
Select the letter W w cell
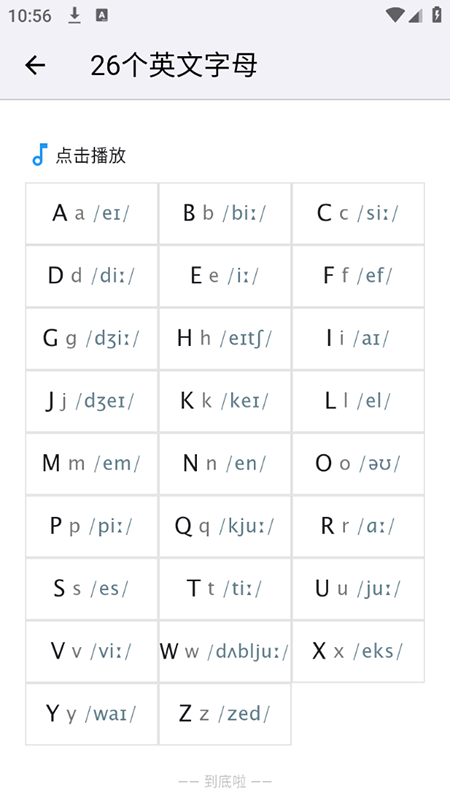click(x=225, y=651)
